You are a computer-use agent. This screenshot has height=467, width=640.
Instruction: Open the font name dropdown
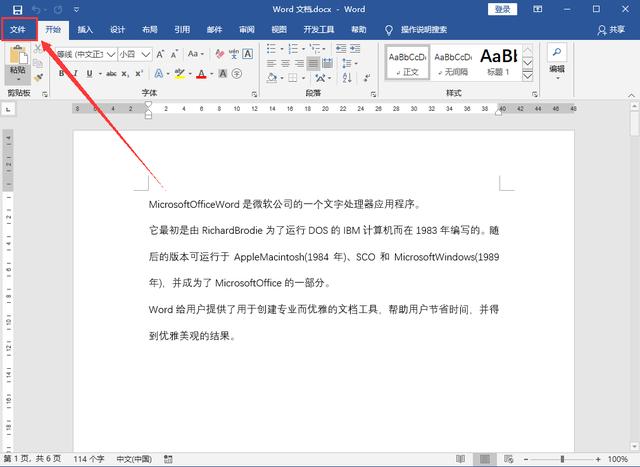[111, 54]
